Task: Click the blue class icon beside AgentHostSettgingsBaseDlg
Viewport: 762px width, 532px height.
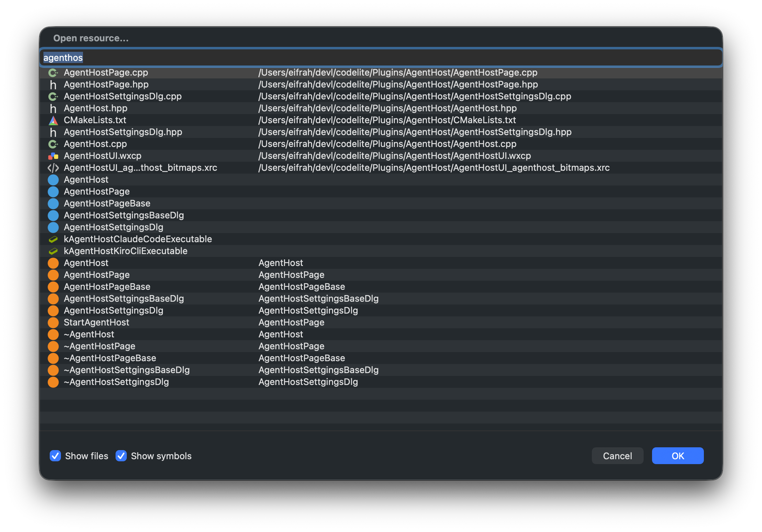Action: click(53, 216)
